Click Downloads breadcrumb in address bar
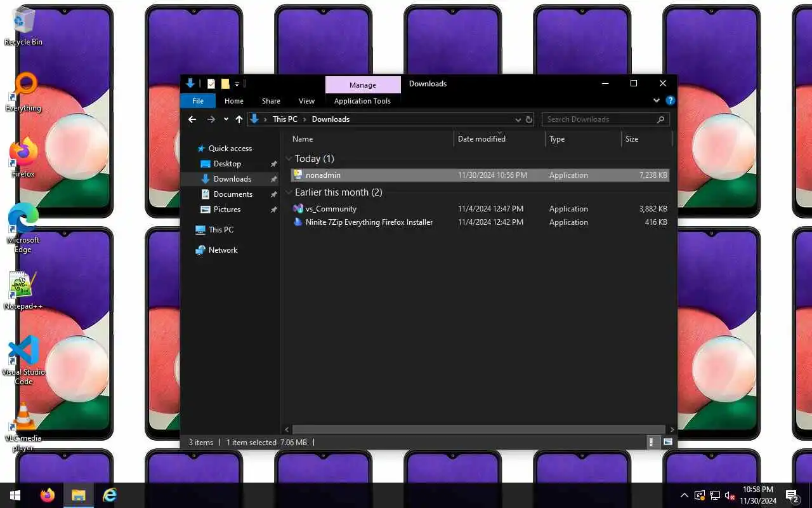 [331, 119]
